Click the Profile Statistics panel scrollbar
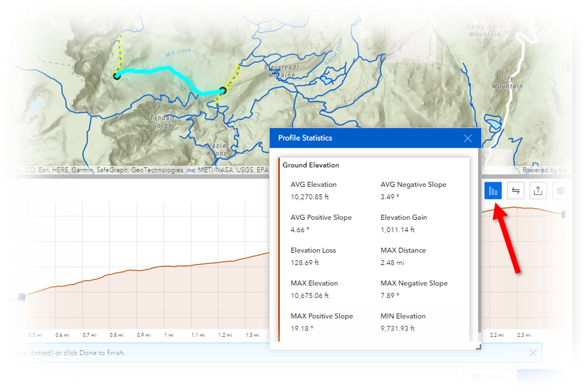The width and height of the screenshot is (588, 392). point(479,240)
